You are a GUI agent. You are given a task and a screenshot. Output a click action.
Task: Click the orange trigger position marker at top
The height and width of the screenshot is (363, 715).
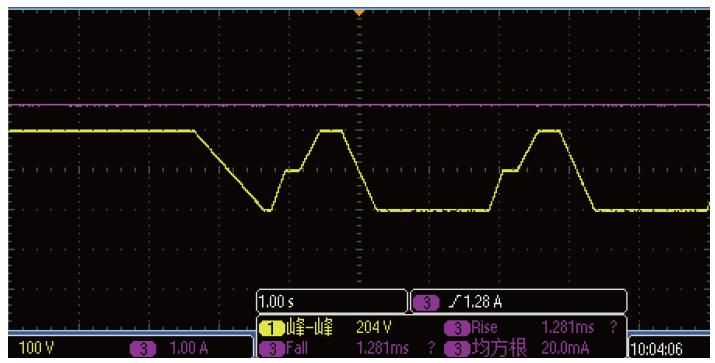[359, 13]
